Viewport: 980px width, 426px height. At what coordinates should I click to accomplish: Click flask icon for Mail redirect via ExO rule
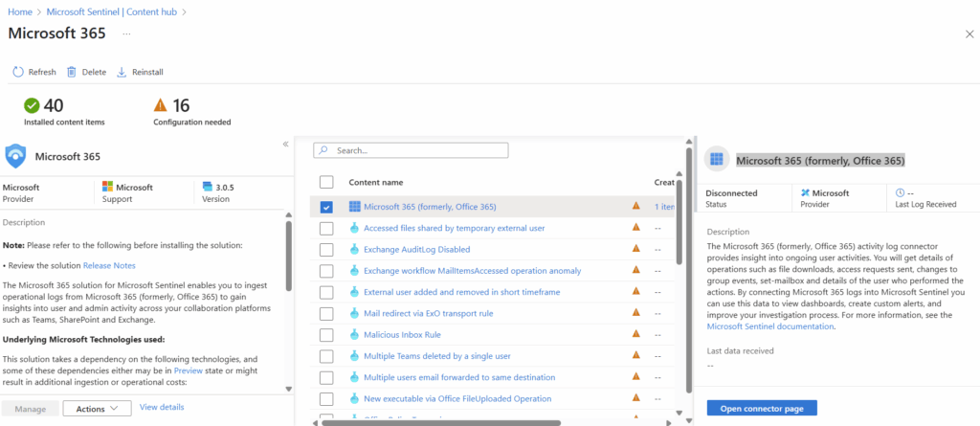(x=354, y=313)
